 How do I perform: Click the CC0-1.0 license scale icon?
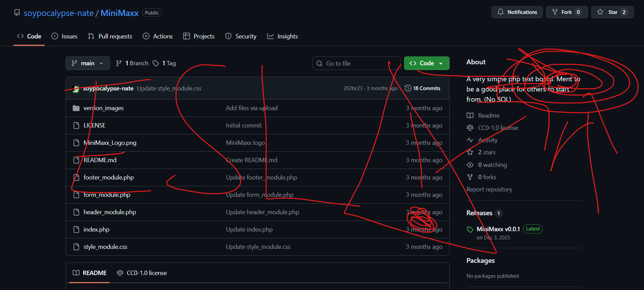pyautogui.click(x=470, y=128)
